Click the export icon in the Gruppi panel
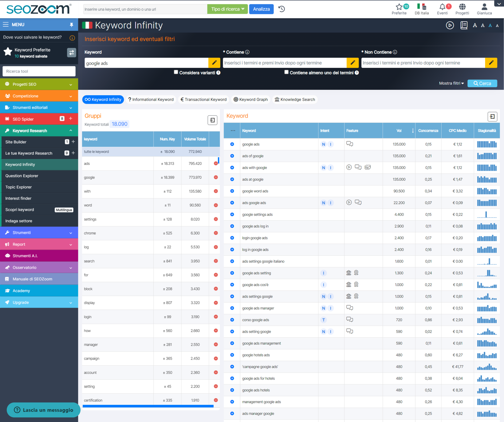 (212, 120)
